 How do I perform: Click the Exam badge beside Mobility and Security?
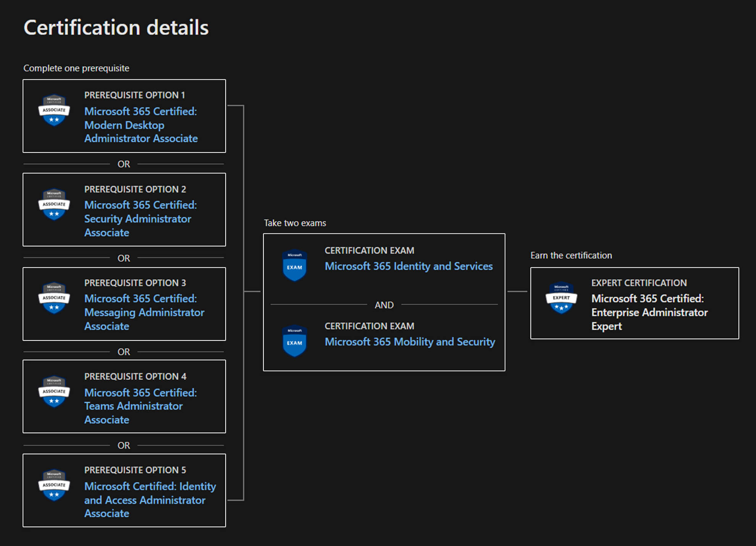click(294, 341)
